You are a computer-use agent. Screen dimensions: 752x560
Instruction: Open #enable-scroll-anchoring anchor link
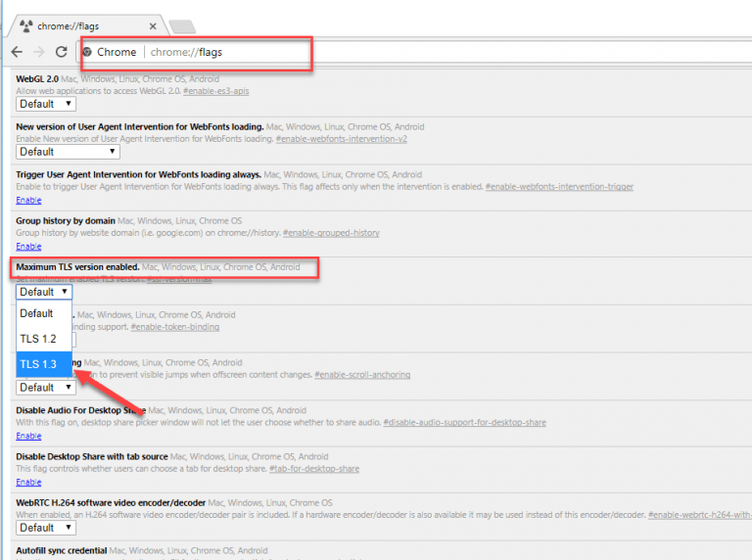click(362, 375)
